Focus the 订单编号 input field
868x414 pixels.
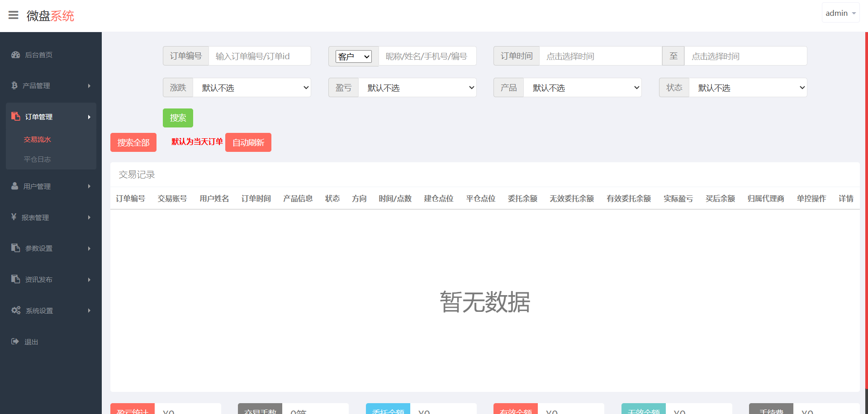[259, 56]
